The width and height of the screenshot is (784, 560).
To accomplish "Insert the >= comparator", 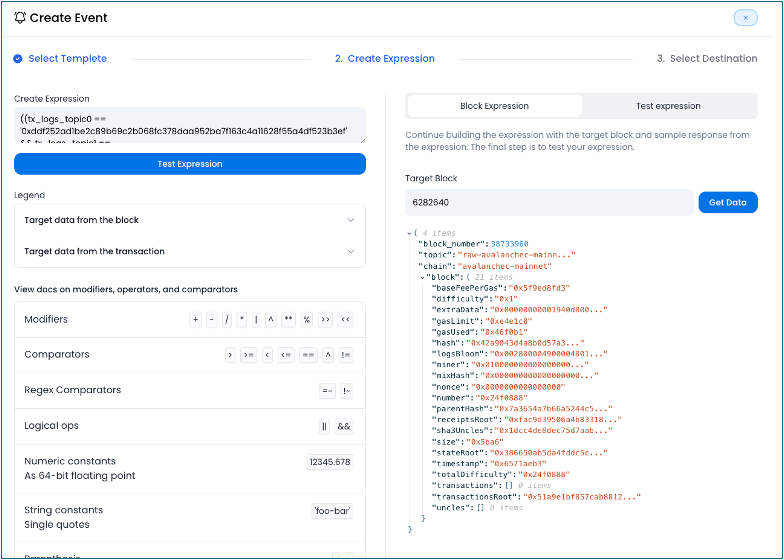I will [248, 355].
